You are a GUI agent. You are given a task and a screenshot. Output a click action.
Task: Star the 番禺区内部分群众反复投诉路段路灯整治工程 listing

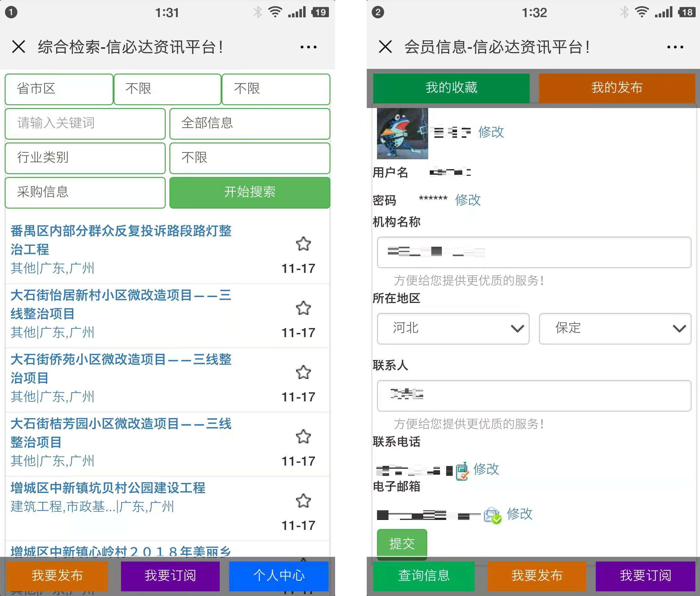click(303, 244)
